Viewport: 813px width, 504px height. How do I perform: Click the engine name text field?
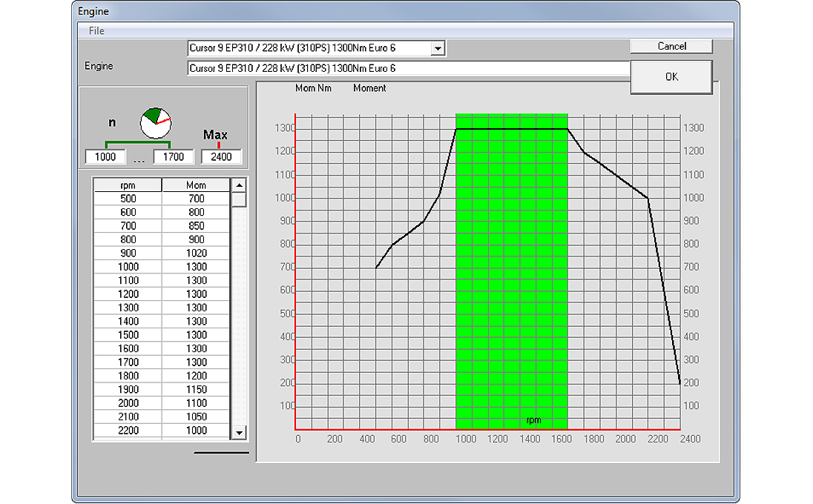409,68
